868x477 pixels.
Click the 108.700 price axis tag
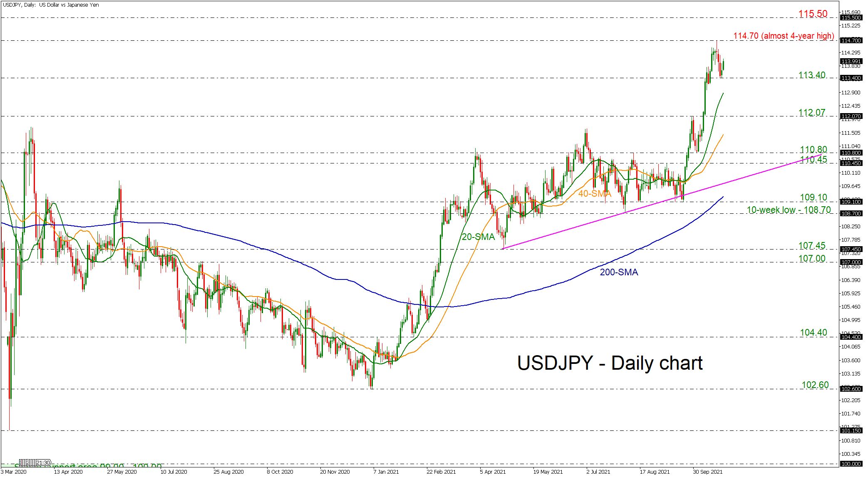(x=851, y=213)
